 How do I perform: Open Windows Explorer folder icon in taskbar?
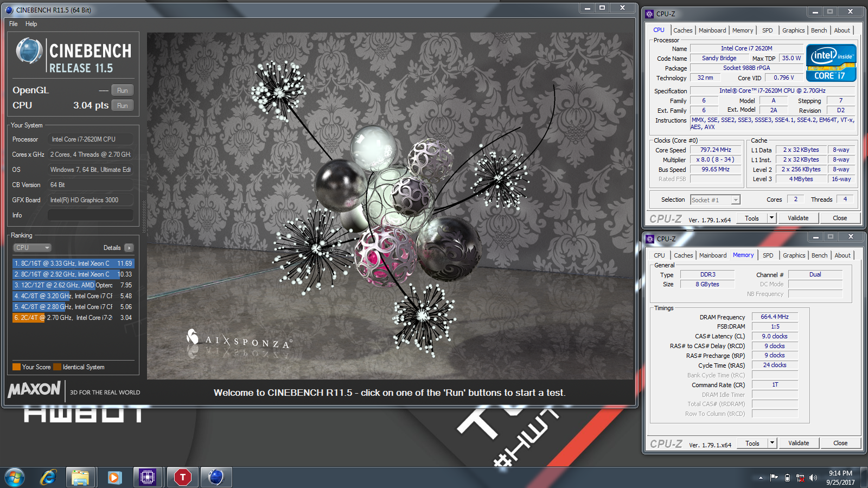80,477
